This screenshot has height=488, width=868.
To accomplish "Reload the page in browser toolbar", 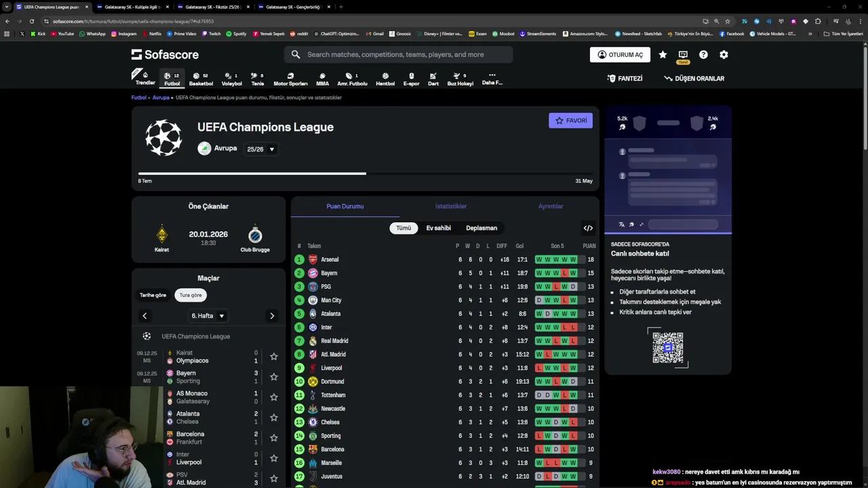I will (31, 21).
